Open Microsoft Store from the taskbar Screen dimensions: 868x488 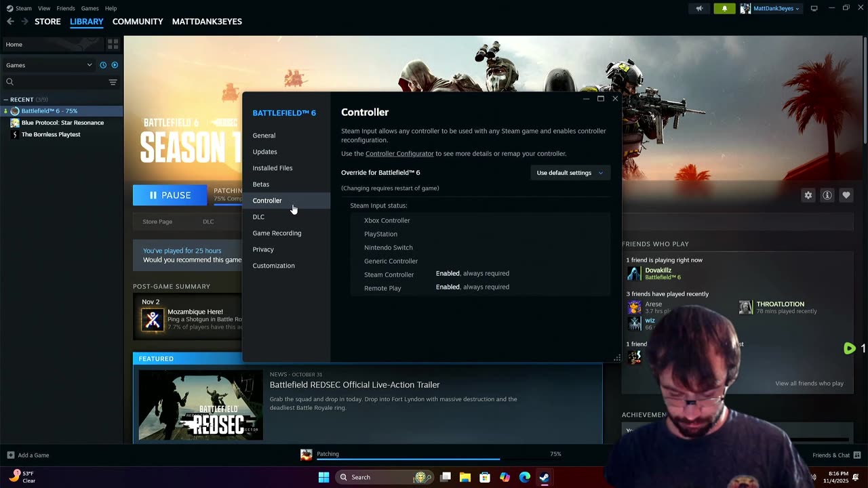(x=485, y=477)
